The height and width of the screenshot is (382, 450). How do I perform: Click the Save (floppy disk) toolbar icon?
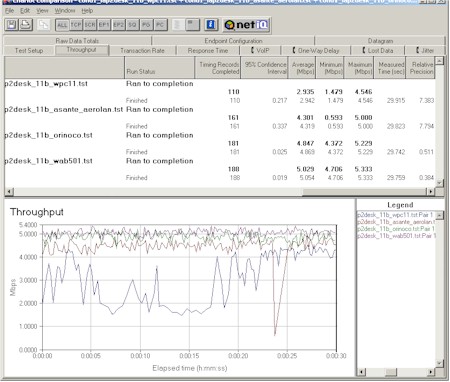[x=11, y=25]
